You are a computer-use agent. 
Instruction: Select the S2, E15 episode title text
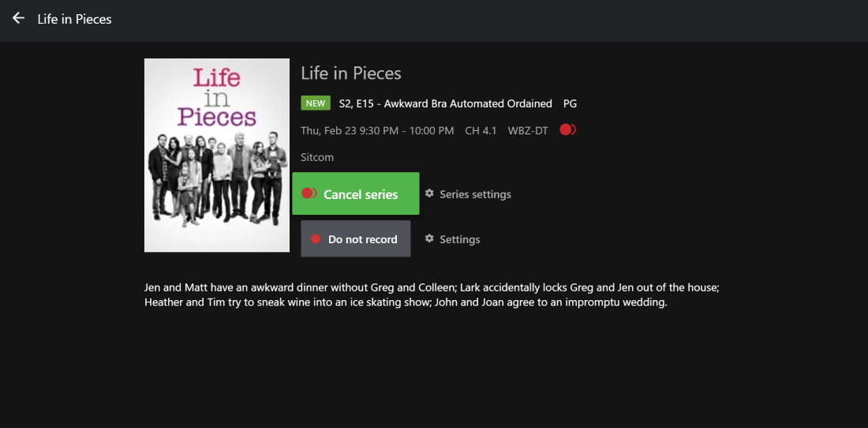pyautogui.click(x=446, y=103)
